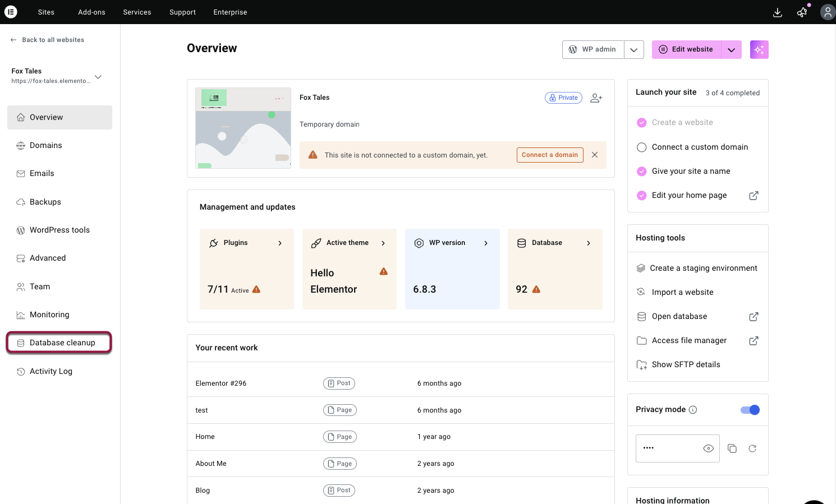Screen dimensions: 836x504
Task: Check off Connect a custom domain step
Action: (642, 147)
